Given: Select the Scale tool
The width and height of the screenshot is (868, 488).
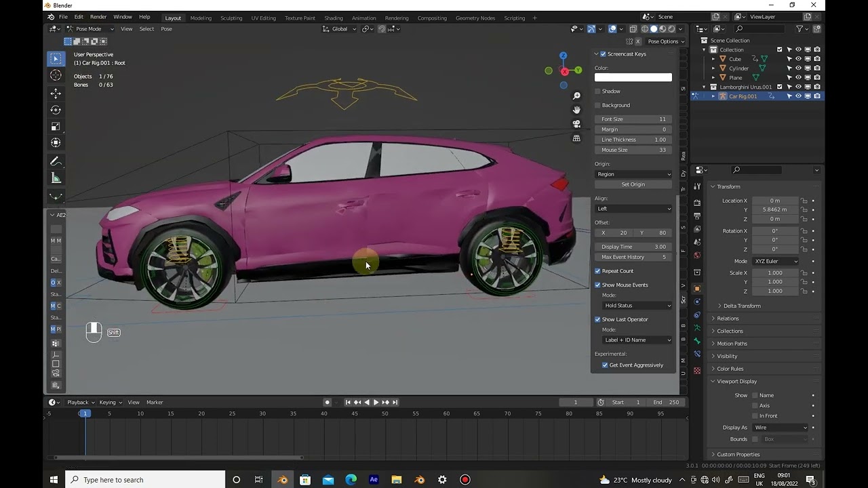Looking at the screenshot, I should (56, 126).
